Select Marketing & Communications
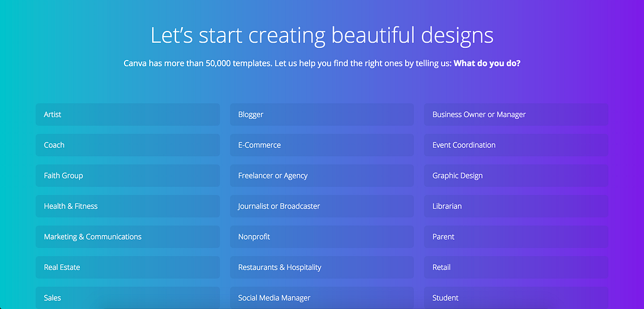The width and height of the screenshot is (644, 309). click(x=128, y=237)
